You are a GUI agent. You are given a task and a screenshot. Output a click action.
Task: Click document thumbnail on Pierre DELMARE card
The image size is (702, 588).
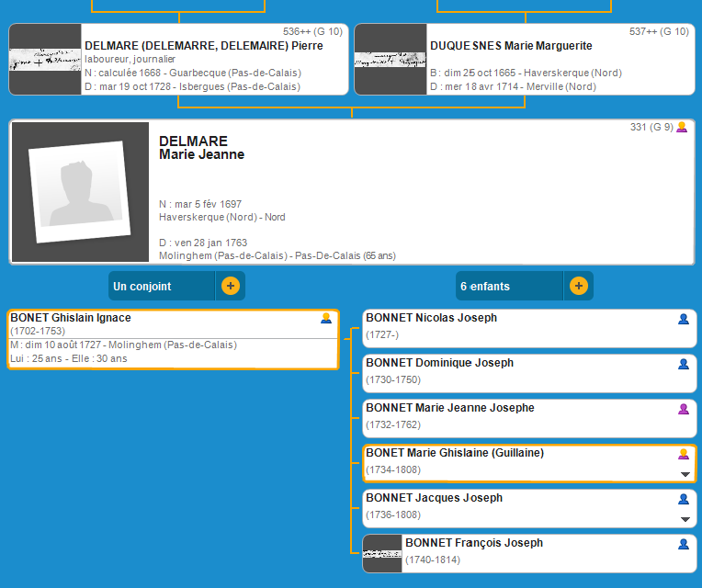45,60
